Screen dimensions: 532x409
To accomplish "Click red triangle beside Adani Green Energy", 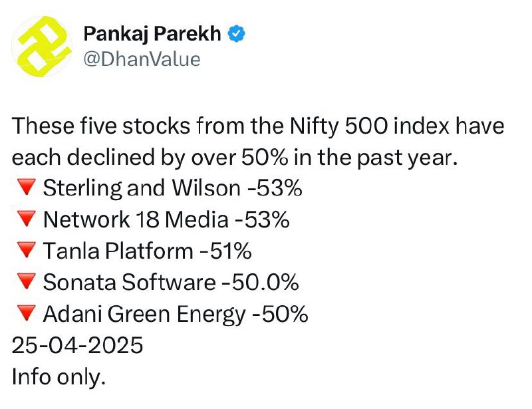I will (27, 313).
